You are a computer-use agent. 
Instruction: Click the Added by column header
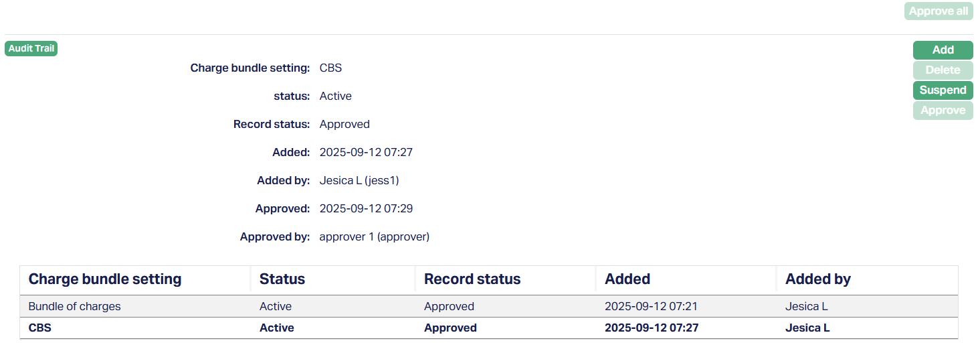point(818,279)
